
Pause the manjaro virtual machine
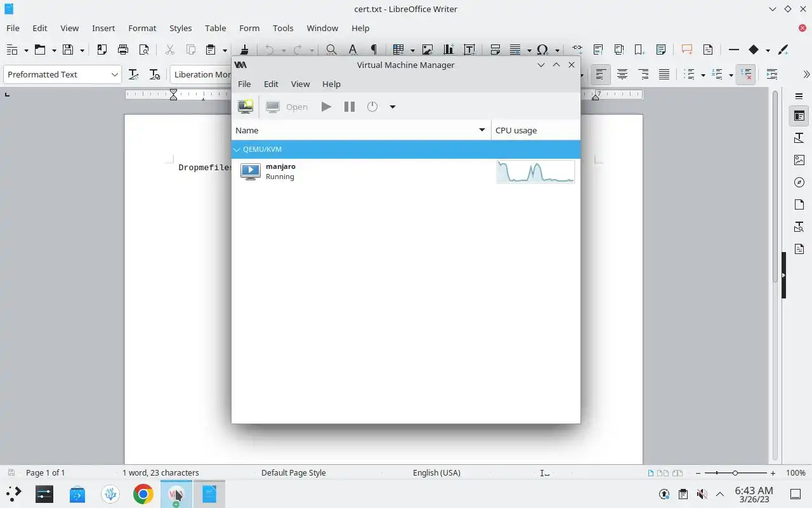coord(350,107)
